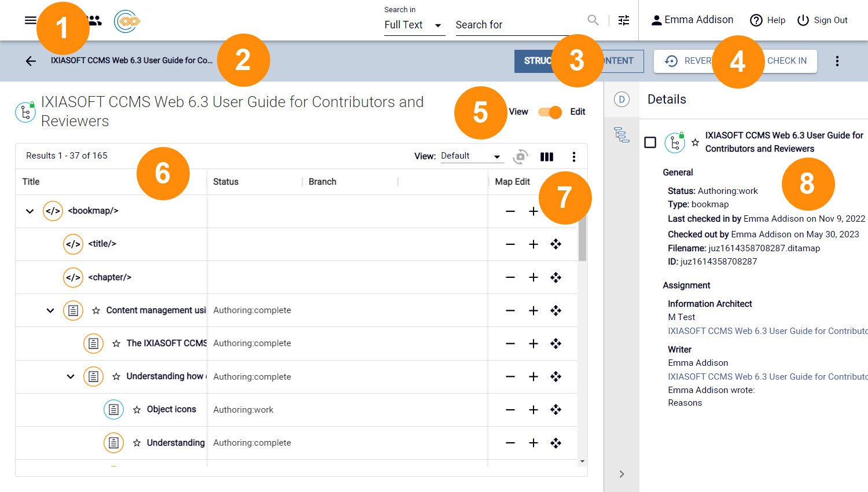
Task: Open the toolbar vertical more-options menu
Action: point(837,61)
